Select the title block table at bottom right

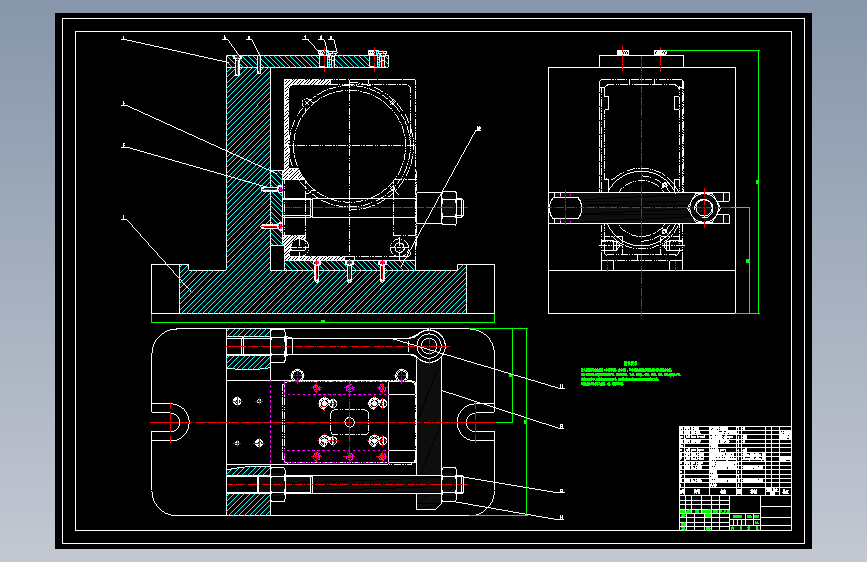(x=735, y=478)
